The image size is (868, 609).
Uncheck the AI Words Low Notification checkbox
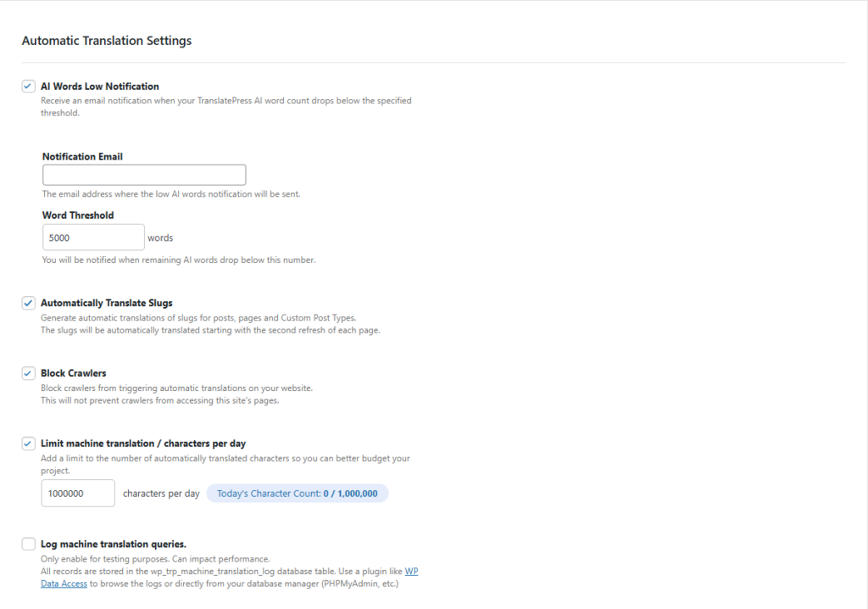pyautogui.click(x=29, y=87)
